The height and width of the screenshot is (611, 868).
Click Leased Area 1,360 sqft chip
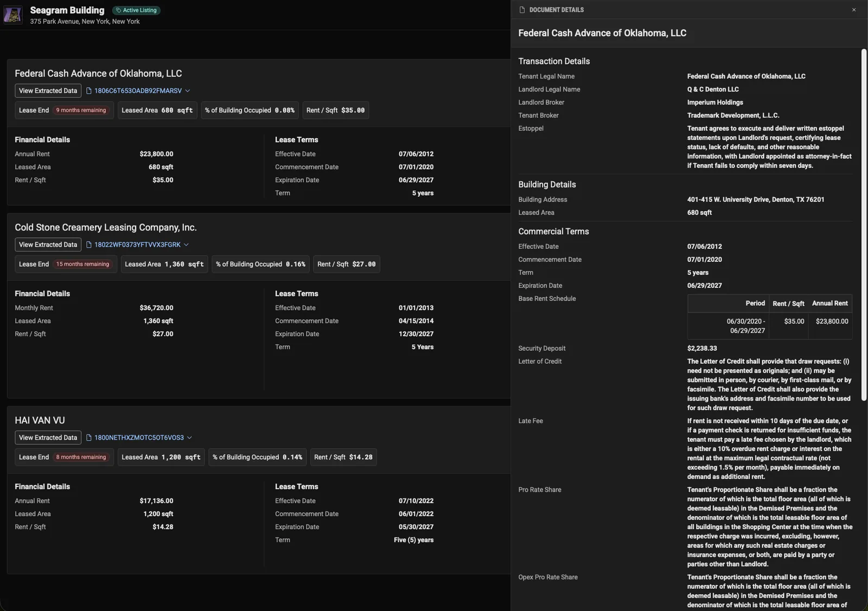click(x=164, y=264)
